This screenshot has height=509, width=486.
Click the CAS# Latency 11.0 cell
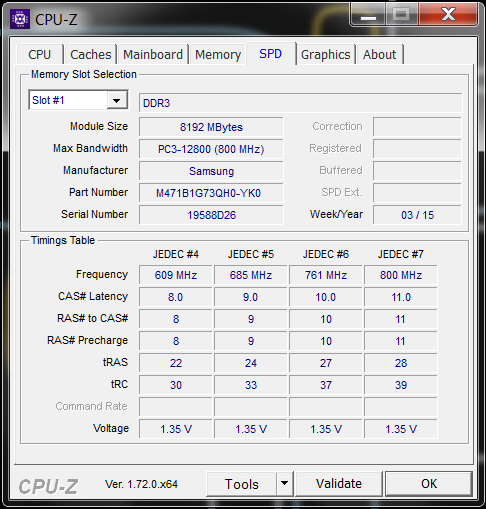tap(401, 297)
